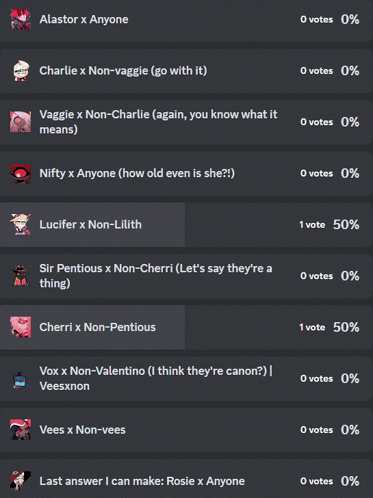View the 1 vote on Cherri option
Viewport: 373px width, 498px height.
312,327
